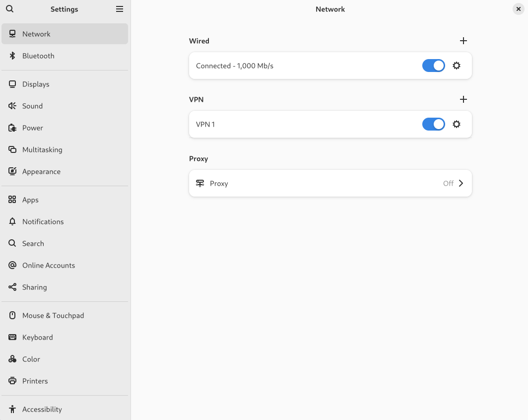Select Network in the sidebar
Screen dimensions: 528x420
tap(65, 34)
